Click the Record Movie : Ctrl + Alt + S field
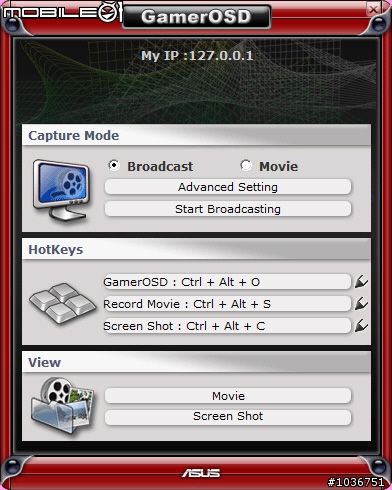This screenshot has height=490, width=392. coord(227,304)
